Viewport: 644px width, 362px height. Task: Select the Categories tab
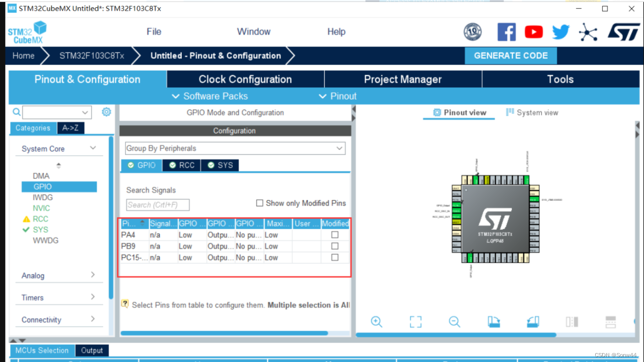click(33, 128)
